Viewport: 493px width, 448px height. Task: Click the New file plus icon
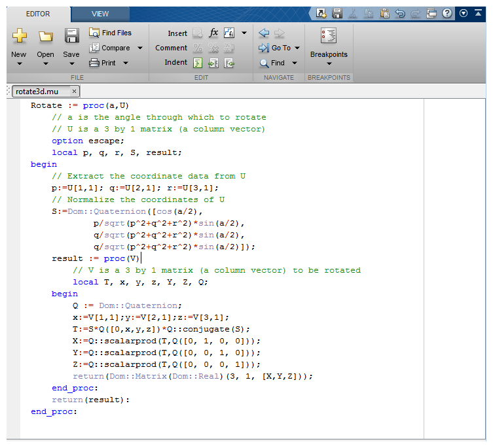(19, 37)
